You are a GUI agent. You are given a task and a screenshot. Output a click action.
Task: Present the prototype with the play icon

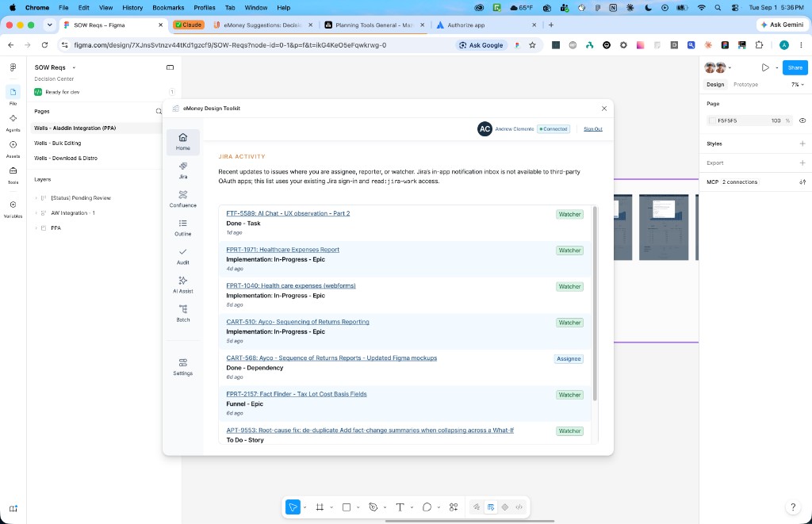765,68
